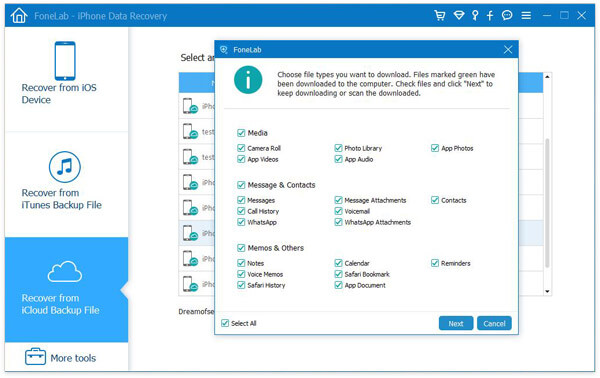600x378 pixels.
Task: Click the diamond icon in title bar
Action: pos(458,15)
